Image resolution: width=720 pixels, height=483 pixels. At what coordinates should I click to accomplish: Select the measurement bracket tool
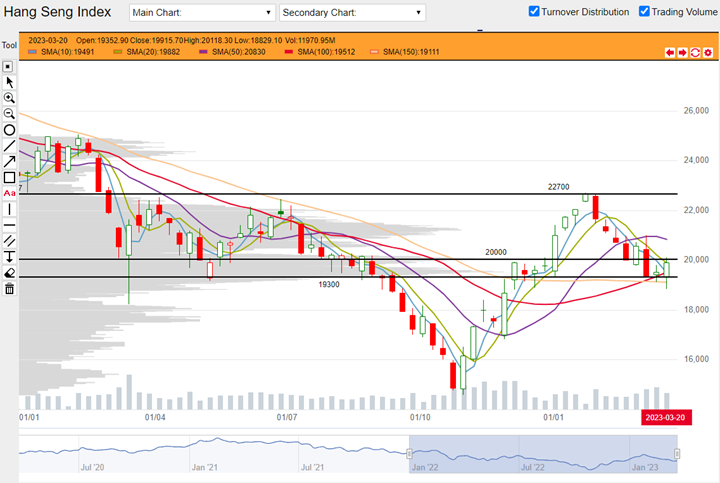point(9,257)
